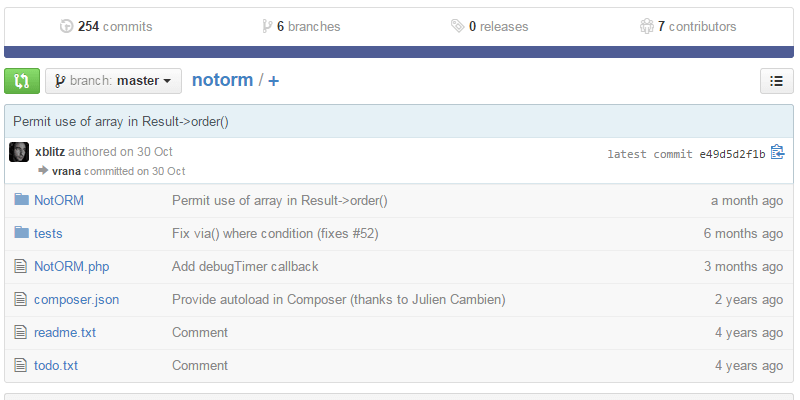800x400 pixels.
Task: Open the todo.txt file
Action: (x=56, y=365)
